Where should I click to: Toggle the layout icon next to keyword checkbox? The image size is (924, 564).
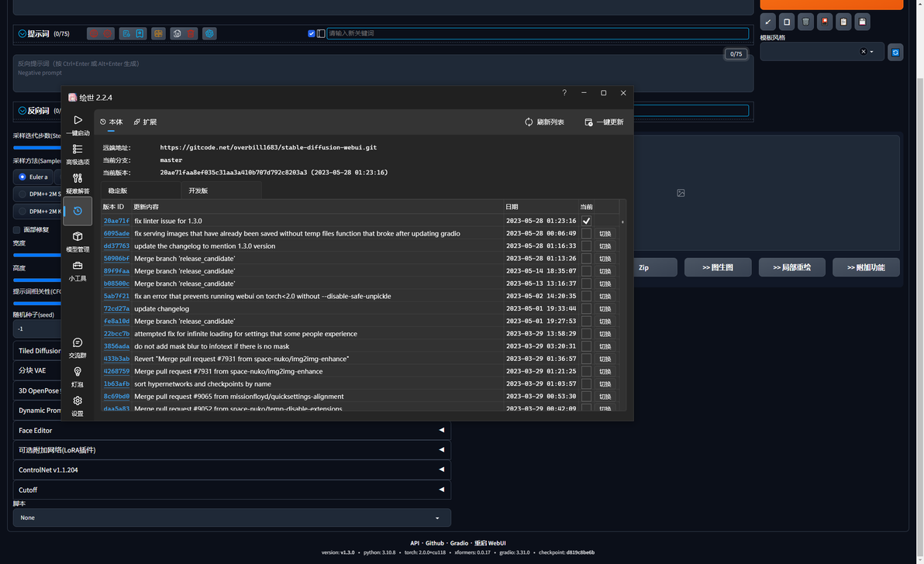point(321,33)
